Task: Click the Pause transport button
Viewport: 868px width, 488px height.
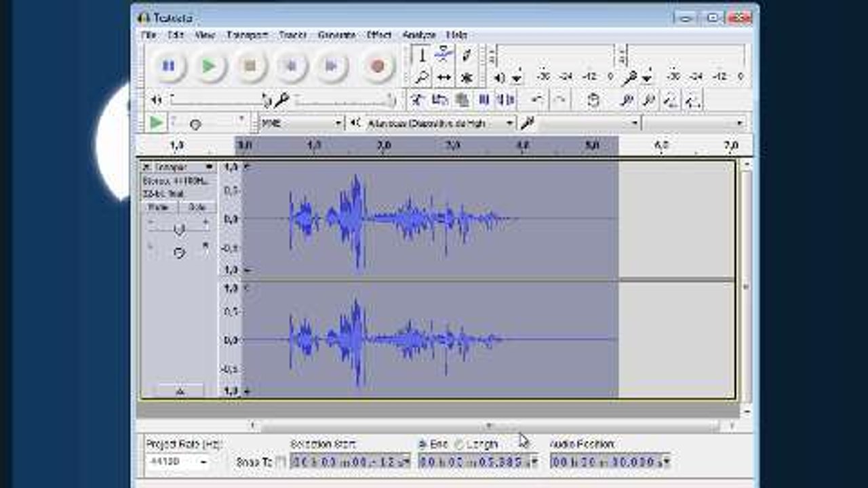Action: tap(168, 66)
